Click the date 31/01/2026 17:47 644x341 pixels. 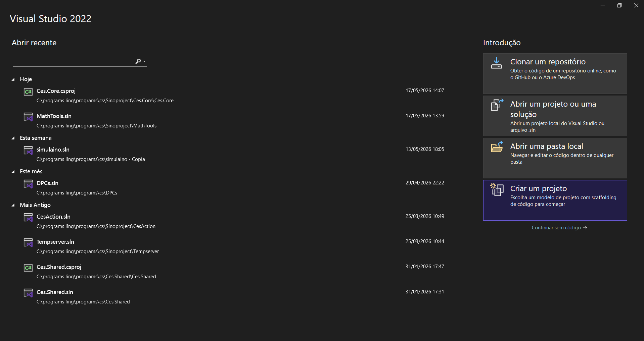(425, 267)
